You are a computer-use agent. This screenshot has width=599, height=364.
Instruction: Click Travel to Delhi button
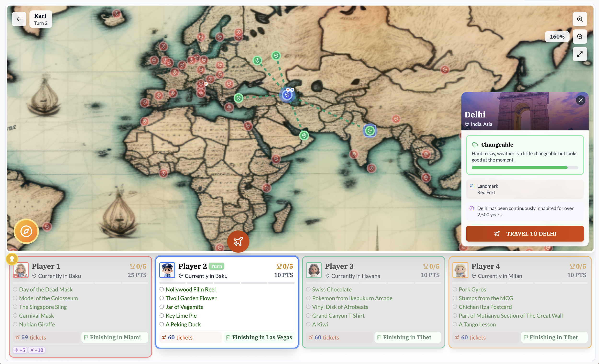pyautogui.click(x=525, y=233)
